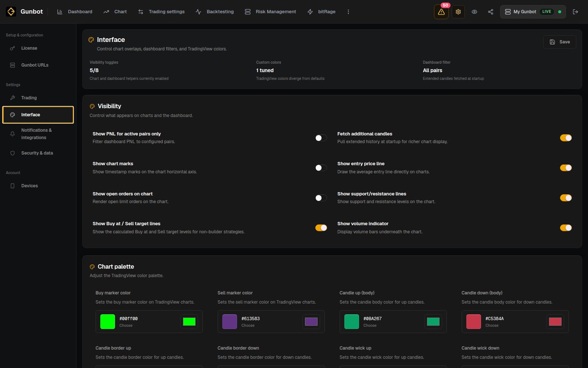Click the key icon next to License
588x368 pixels.
tap(12, 48)
